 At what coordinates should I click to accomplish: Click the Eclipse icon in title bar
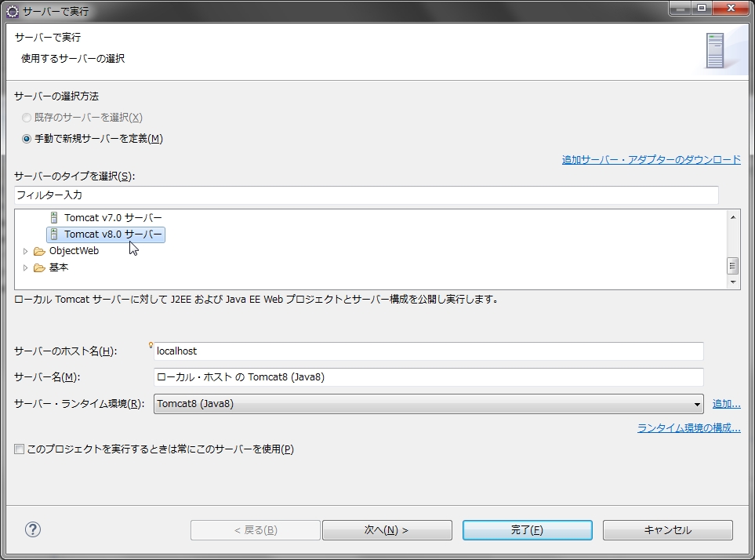(13, 11)
